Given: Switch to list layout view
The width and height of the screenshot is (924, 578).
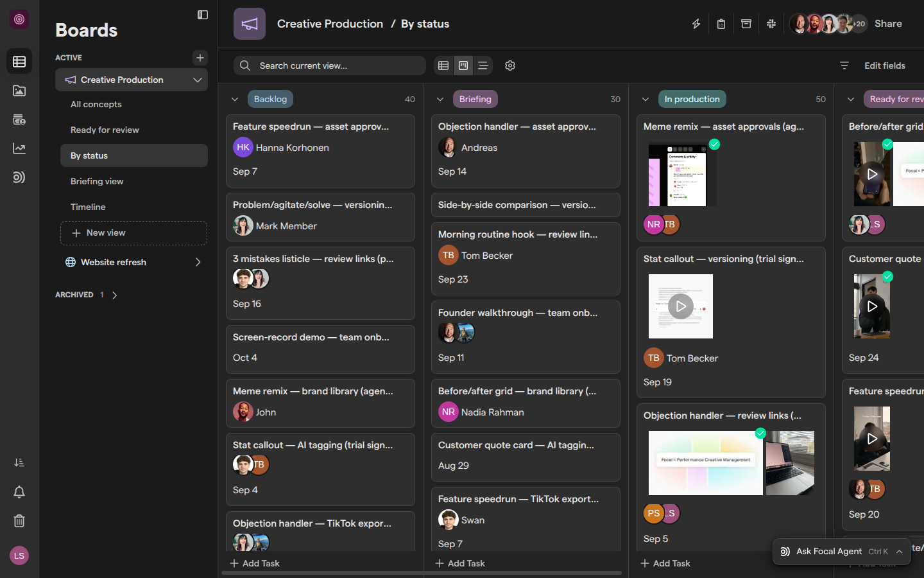Looking at the screenshot, I should (x=483, y=66).
